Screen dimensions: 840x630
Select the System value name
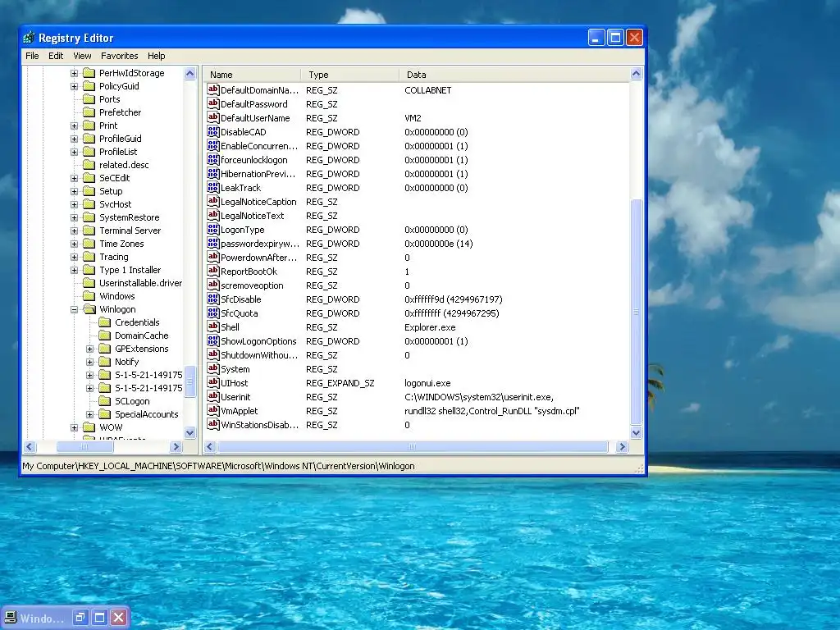point(235,369)
